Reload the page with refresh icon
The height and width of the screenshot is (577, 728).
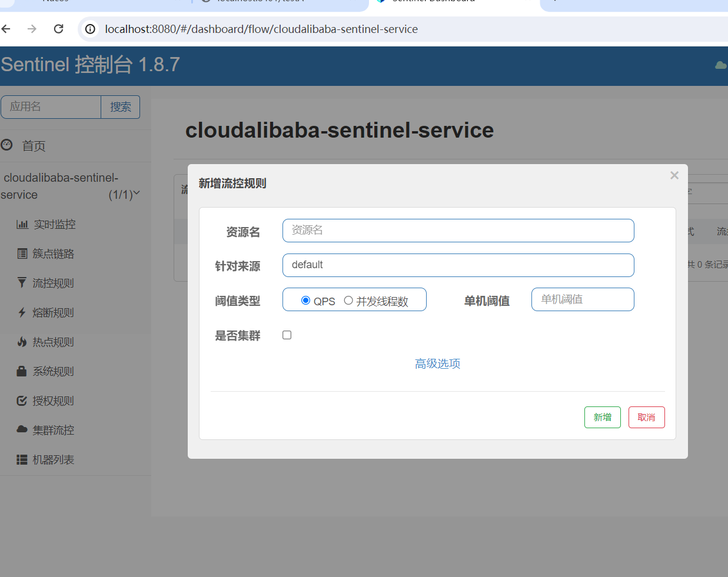58,29
